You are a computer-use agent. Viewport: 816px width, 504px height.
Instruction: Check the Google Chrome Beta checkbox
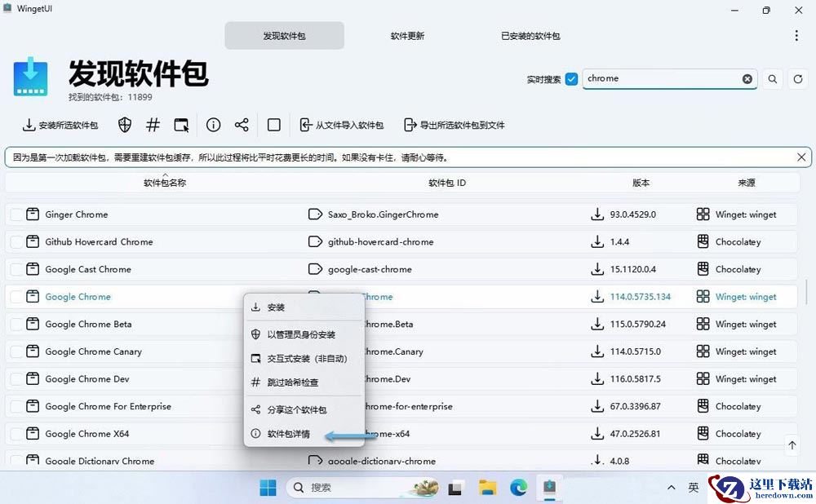(16, 324)
